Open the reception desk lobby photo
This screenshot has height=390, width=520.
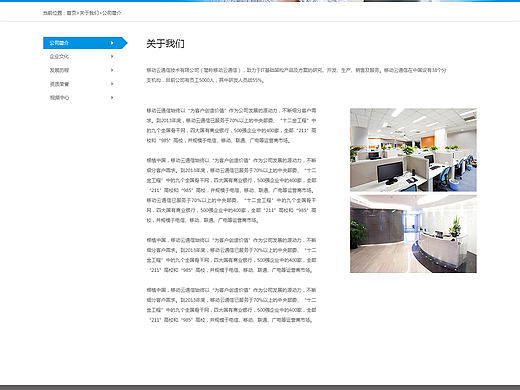point(413,234)
